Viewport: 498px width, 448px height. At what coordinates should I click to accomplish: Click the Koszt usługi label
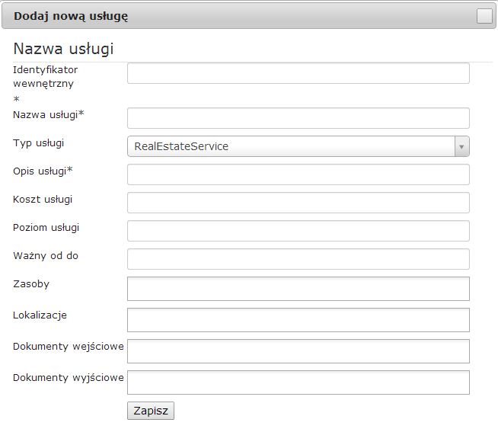click(43, 200)
